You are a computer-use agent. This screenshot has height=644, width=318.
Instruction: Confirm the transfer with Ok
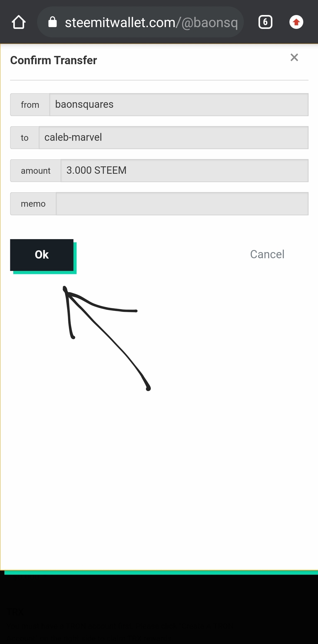42,255
